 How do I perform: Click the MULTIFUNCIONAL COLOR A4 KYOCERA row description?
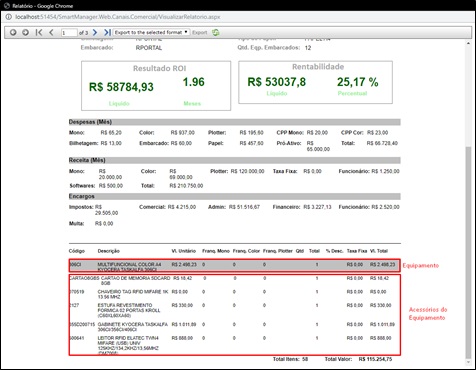[129, 267]
